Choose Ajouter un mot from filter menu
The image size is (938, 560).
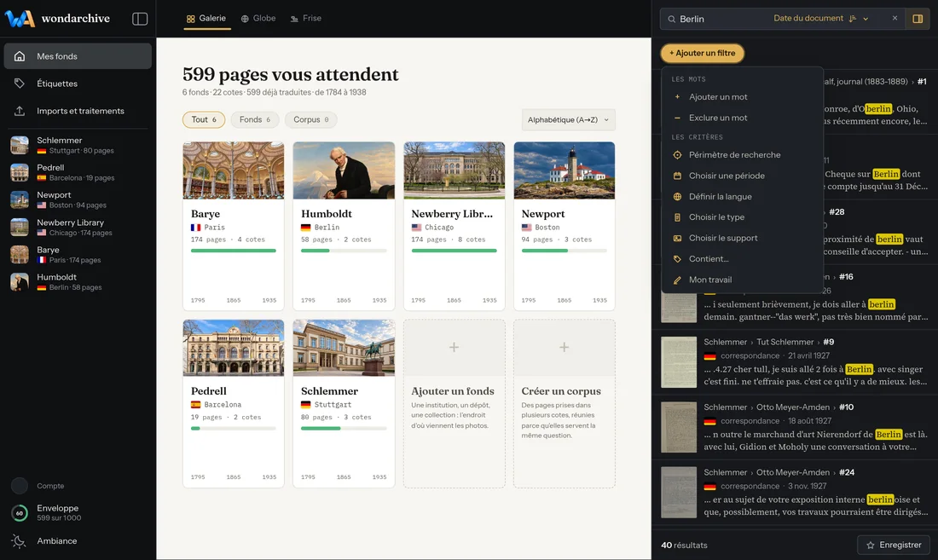coord(743,97)
